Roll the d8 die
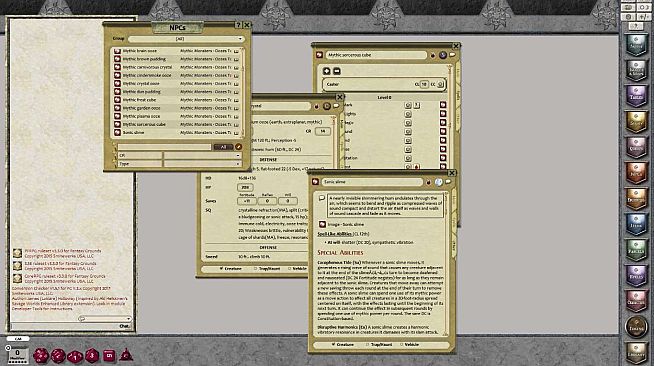Screen dimensions: 654x366 [92, 356]
